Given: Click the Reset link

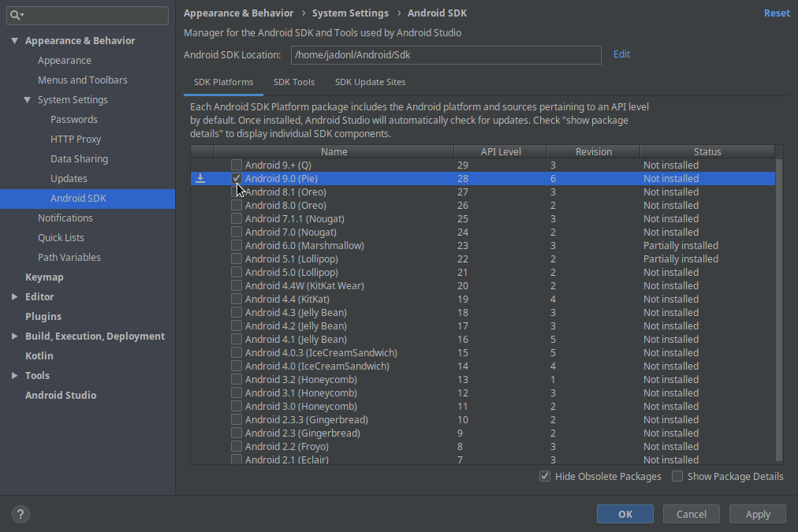Looking at the screenshot, I should (777, 13).
